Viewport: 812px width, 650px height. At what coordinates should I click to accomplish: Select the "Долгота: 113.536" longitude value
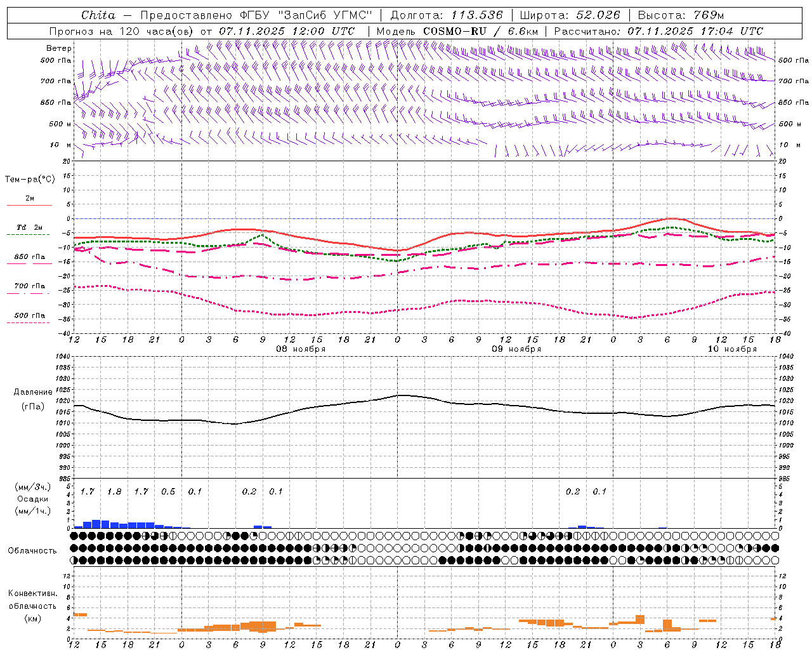tap(447, 15)
